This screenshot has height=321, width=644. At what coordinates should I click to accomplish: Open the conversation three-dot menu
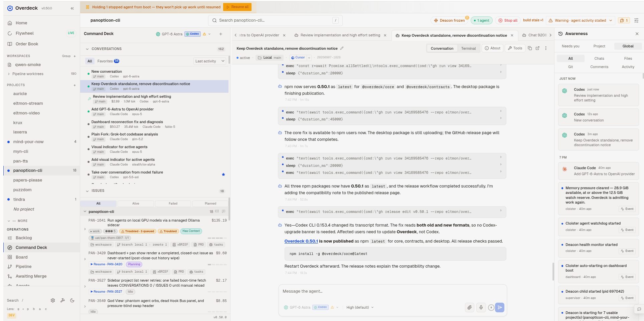pos(546,48)
